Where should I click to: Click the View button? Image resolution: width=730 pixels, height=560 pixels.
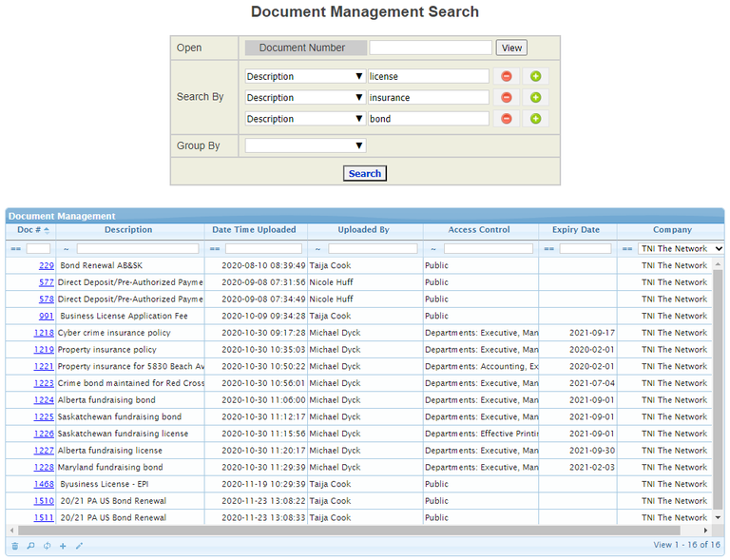pyautogui.click(x=511, y=48)
